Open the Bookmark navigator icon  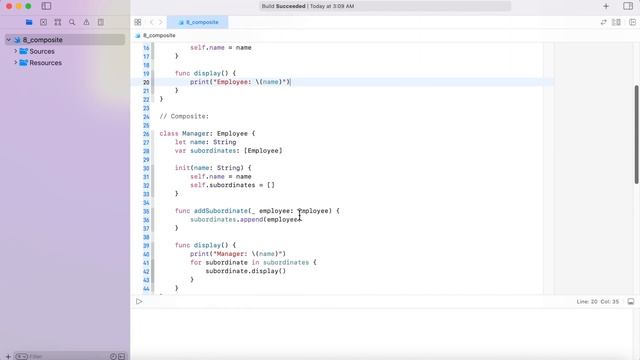tap(58, 22)
